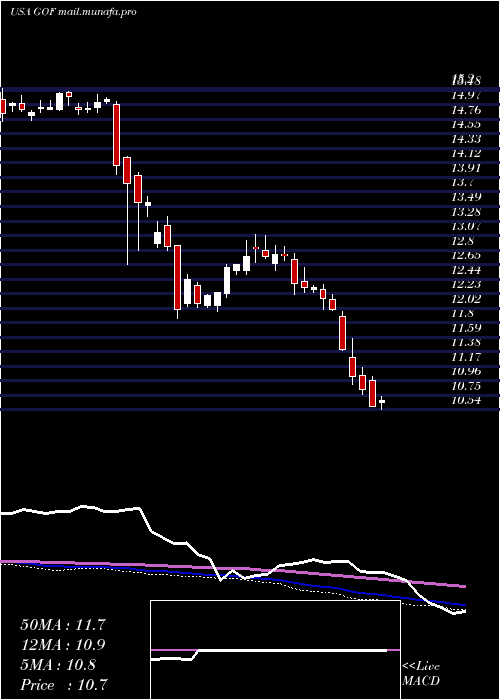This screenshot has width=500, height=700.
Task: Click the 12MA : 10.9 readout
Action: click(x=63, y=645)
